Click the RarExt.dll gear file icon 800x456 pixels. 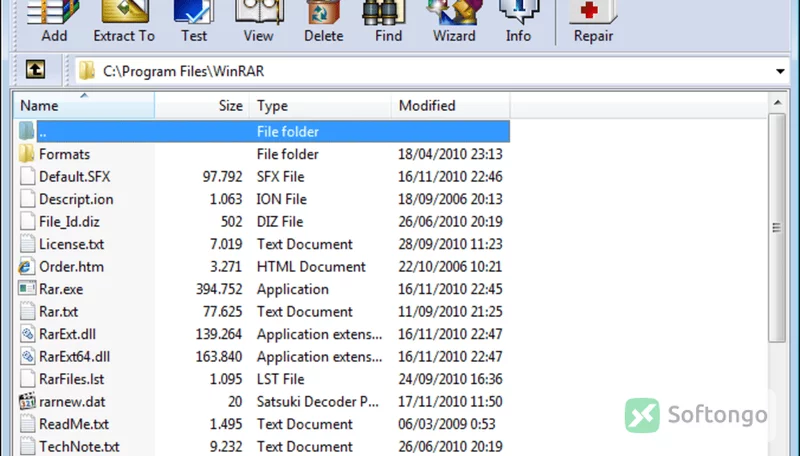(27, 334)
